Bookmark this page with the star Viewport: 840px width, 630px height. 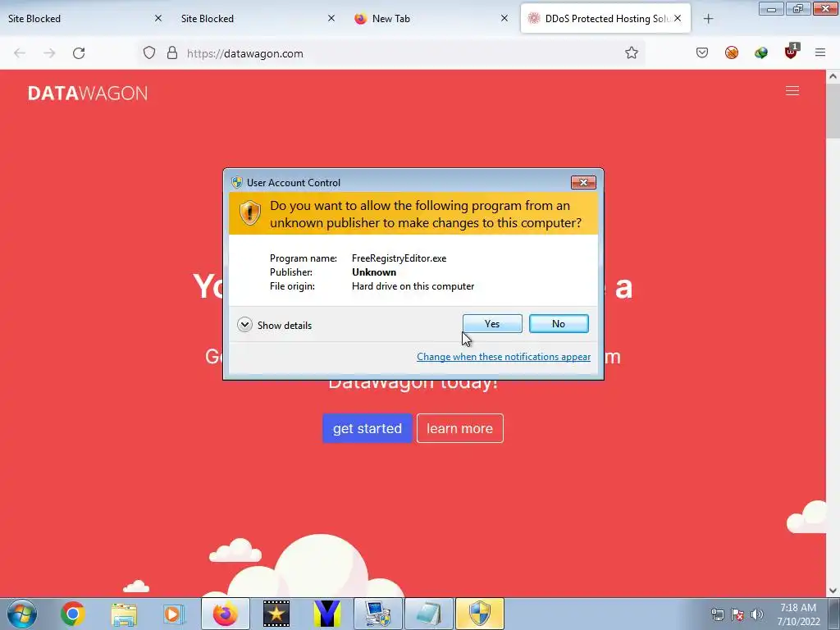631,53
